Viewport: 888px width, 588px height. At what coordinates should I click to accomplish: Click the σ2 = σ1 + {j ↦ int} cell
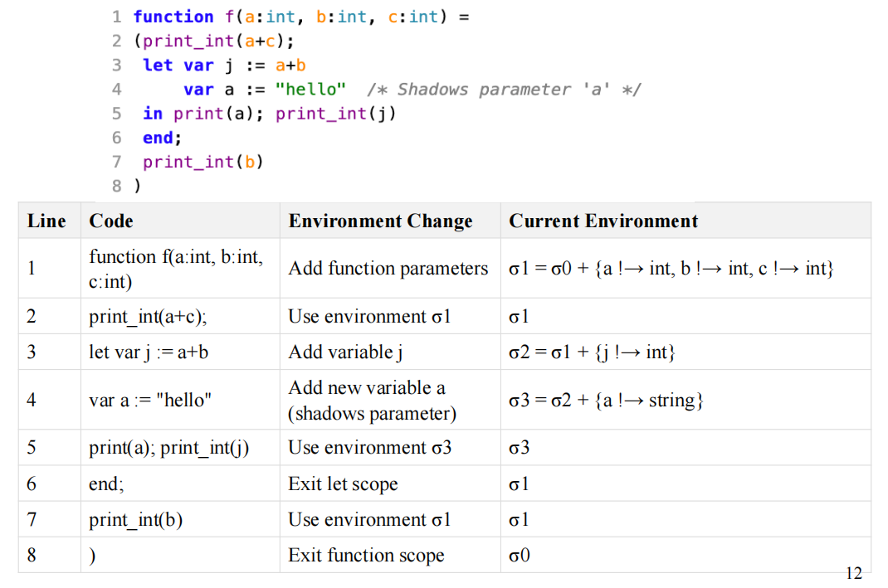pyautogui.click(x=592, y=352)
